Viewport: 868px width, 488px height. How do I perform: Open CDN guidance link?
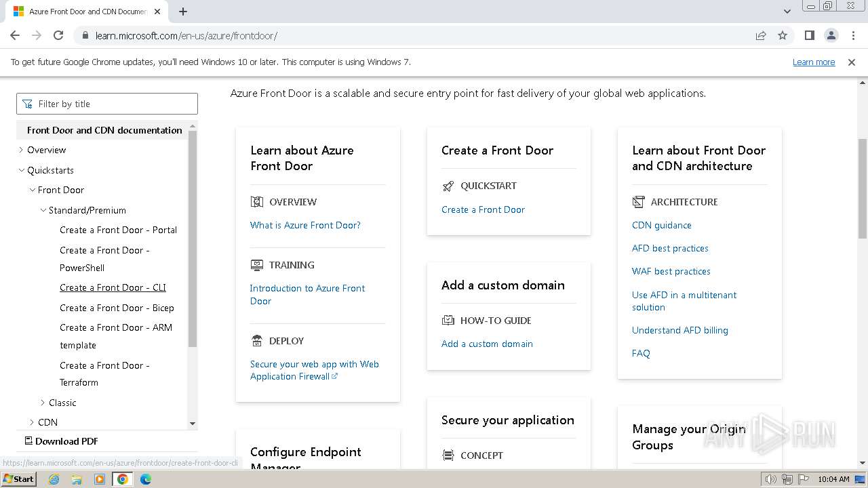pos(662,225)
